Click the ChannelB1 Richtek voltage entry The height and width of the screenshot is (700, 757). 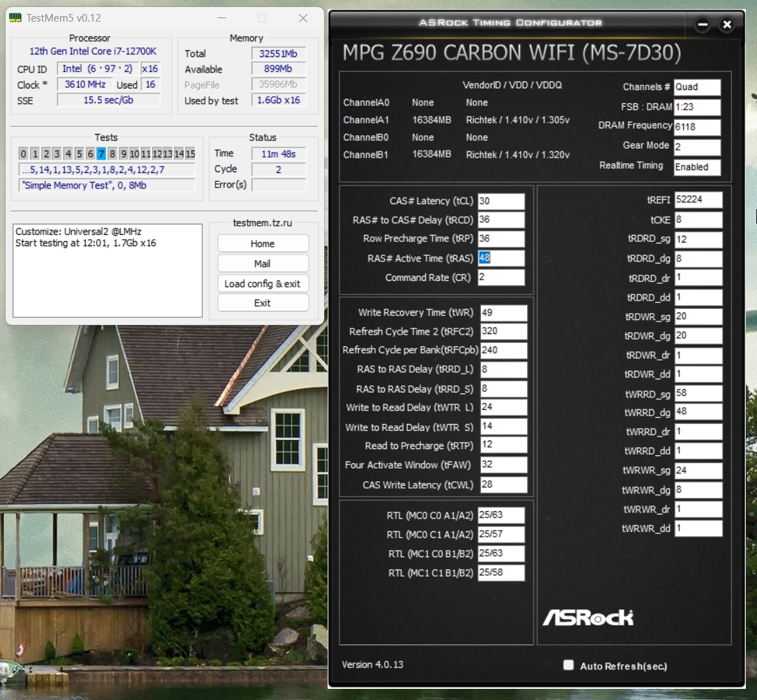pyautogui.click(x=517, y=155)
